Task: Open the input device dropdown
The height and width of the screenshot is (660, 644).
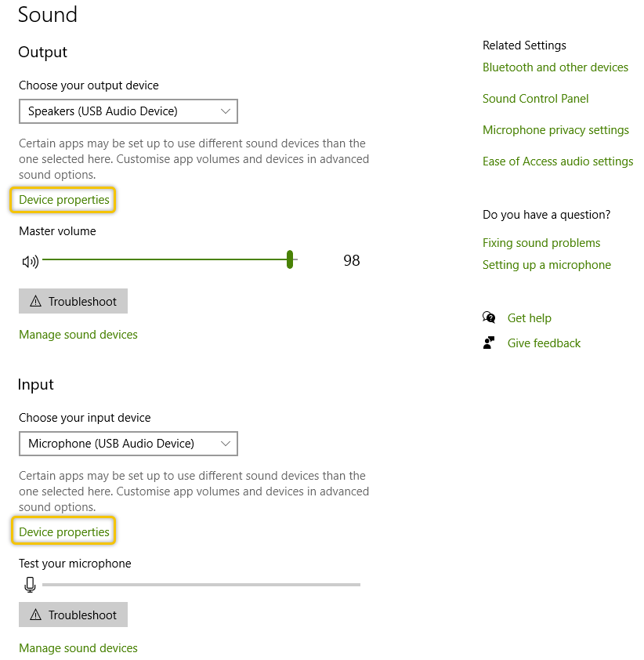Action: 128,443
